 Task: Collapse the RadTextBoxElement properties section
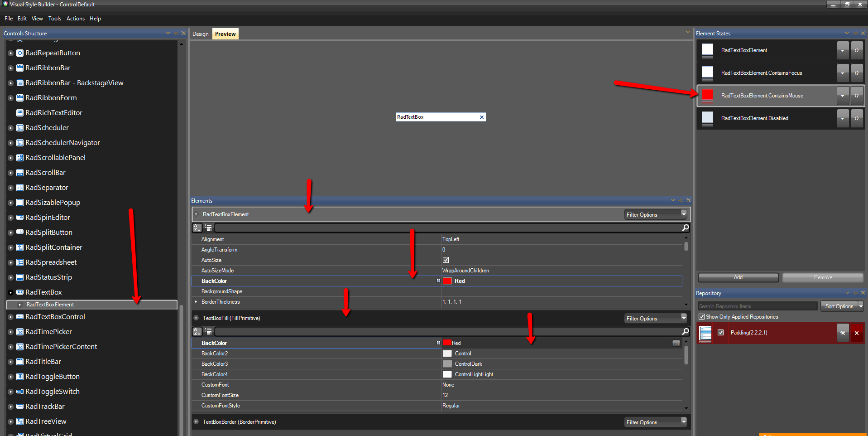(196, 214)
